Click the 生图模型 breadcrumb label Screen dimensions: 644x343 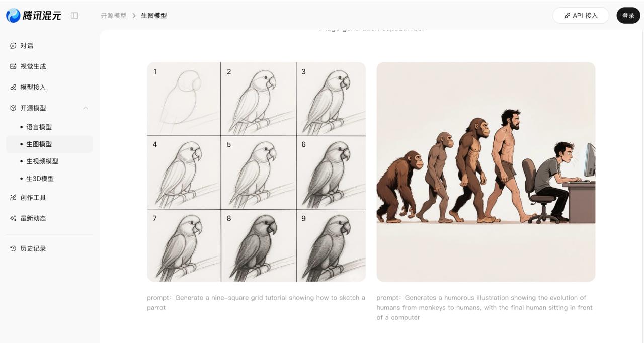[153, 16]
